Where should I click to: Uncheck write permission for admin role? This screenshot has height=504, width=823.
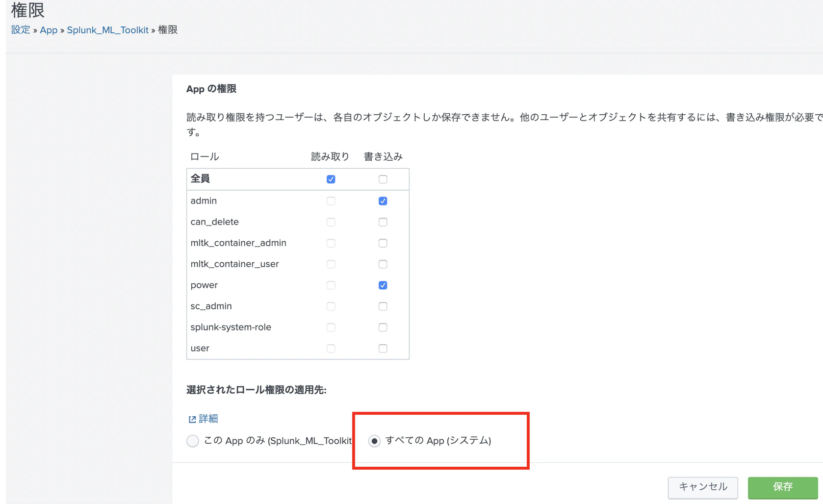pos(383,201)
